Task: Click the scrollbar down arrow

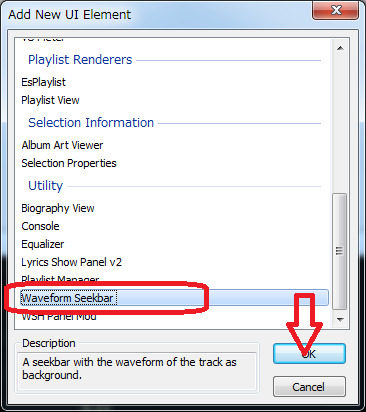Action: pos(340,319)
